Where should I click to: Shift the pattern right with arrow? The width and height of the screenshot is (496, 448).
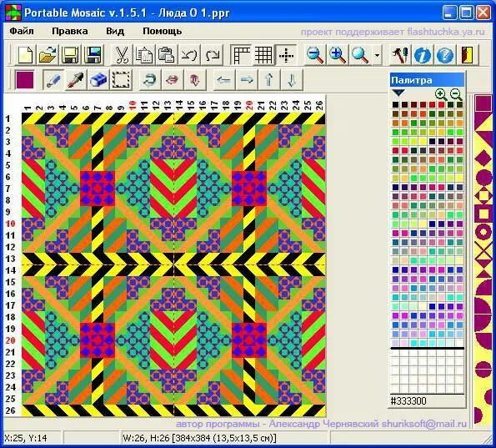[247, 80]
